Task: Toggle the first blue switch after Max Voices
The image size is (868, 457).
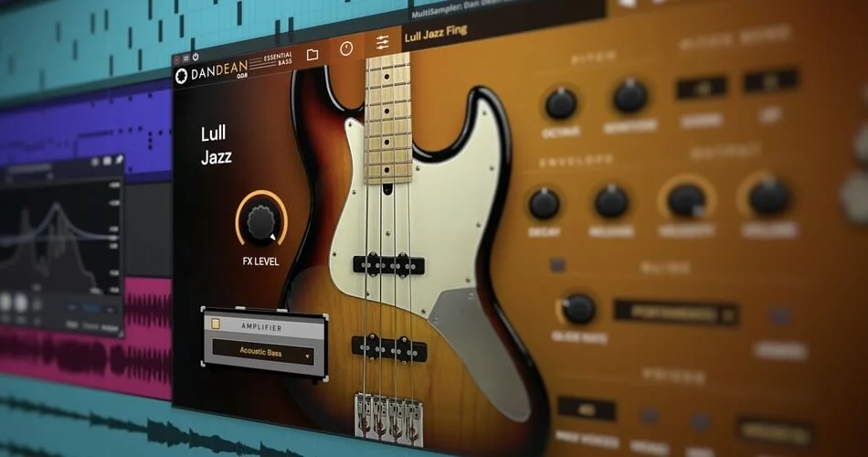Action: (x=650, y=417)
